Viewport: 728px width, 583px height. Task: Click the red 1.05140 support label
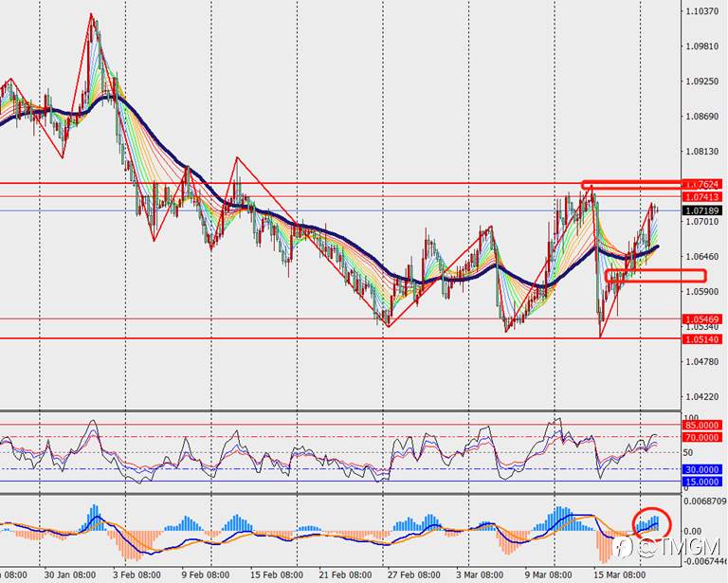702,339
